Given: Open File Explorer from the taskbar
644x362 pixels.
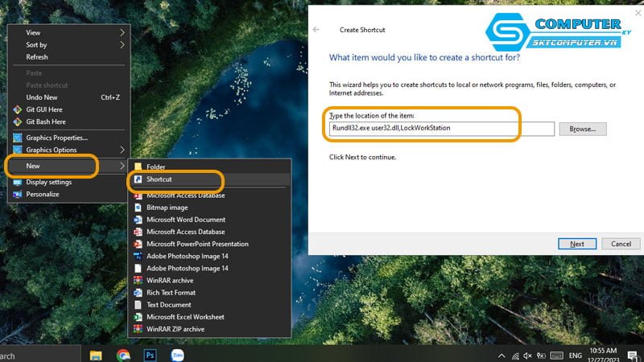Looking at the screenshot, I should pyautogui.click(x=96, y=354).
